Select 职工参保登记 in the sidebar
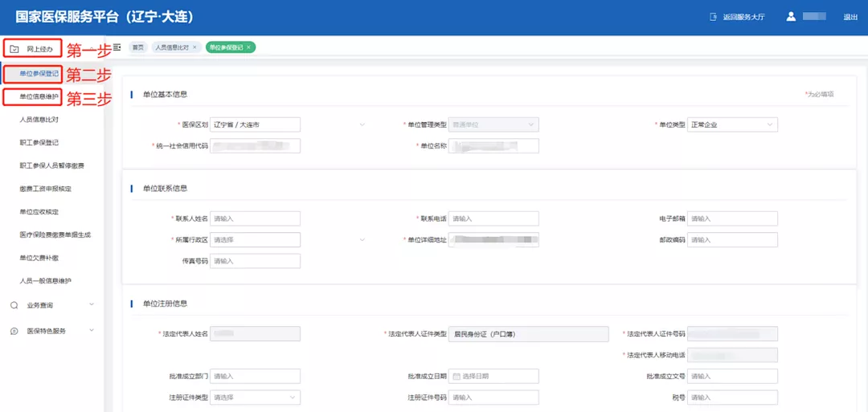The width and height of the screenshot is (868, 412). pos(39,143)
